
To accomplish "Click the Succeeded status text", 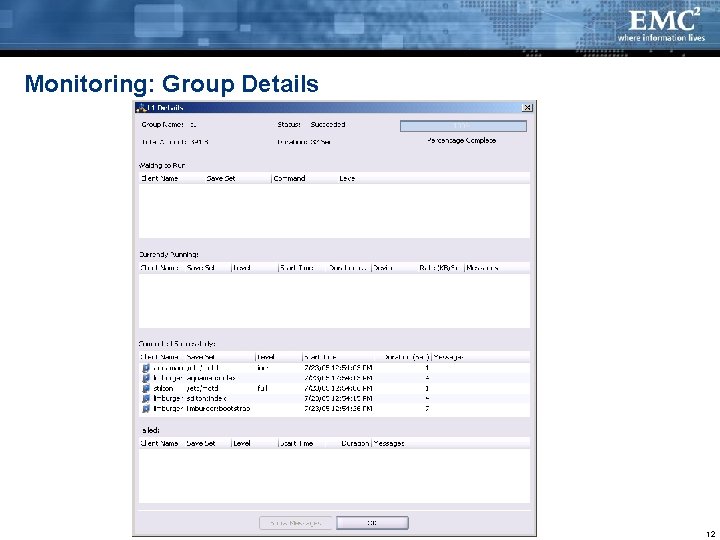I will (x=328, y=124).
